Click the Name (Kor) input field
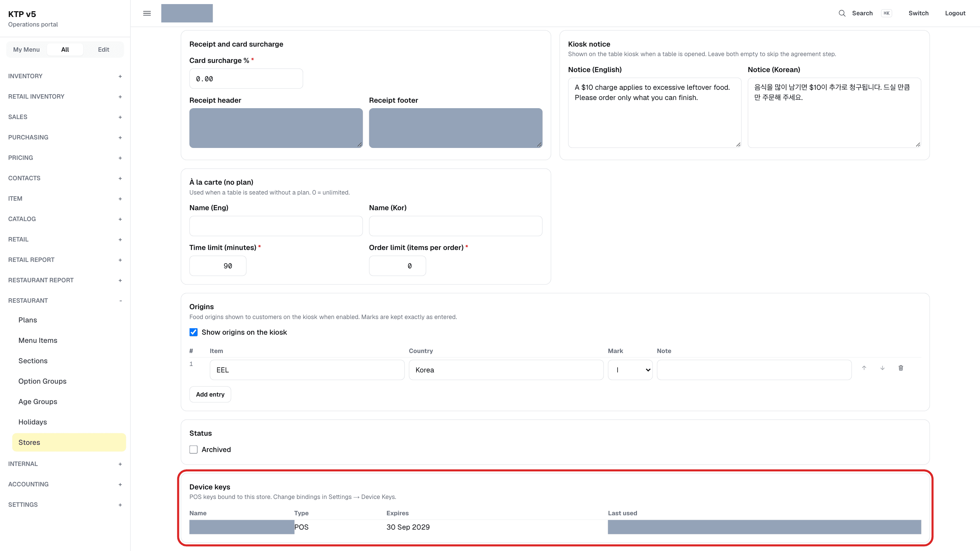The width and height of the screenshot is (980, 551). [x=455, y=226]
